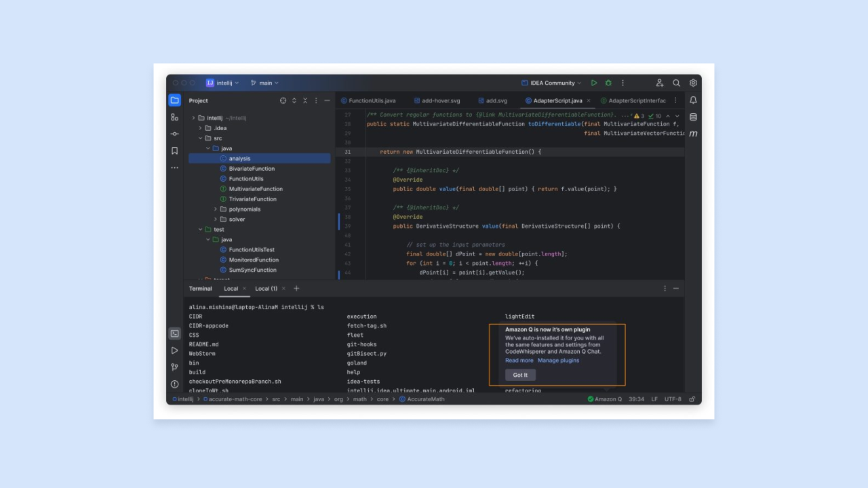
Task: Select FunctionUtilsTest in project tree
Action: pyautogui.click(x=252, y=250)
